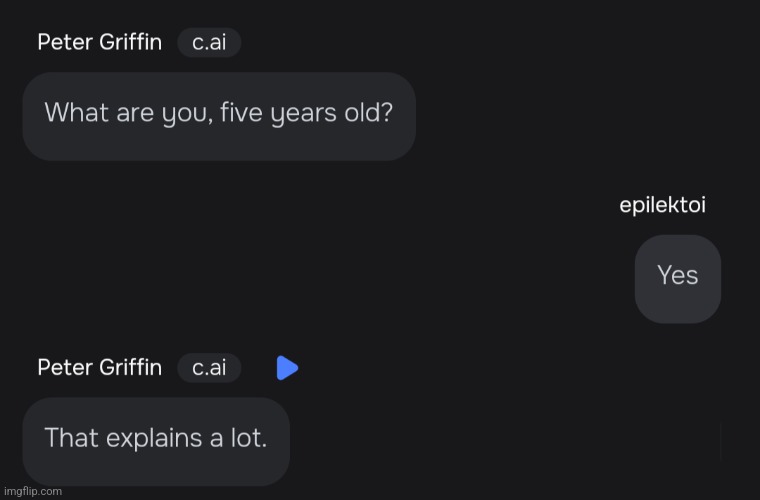760x500 pixels.
Task: Click the word "five" in the first message
Action: [240, 112]
